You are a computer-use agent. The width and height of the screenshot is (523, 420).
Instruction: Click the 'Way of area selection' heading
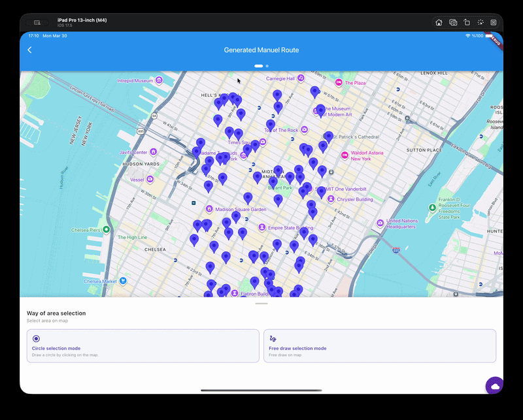click(56, 313)
